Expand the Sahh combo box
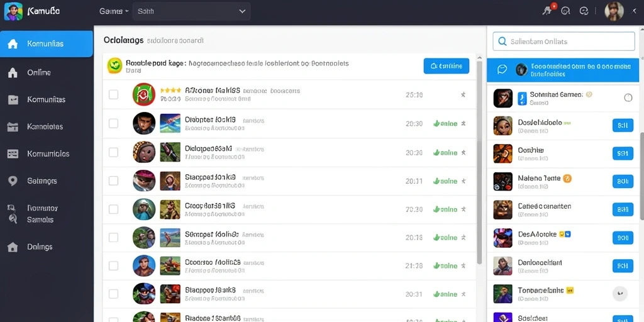Screen dimensions: 644x322 191,11
